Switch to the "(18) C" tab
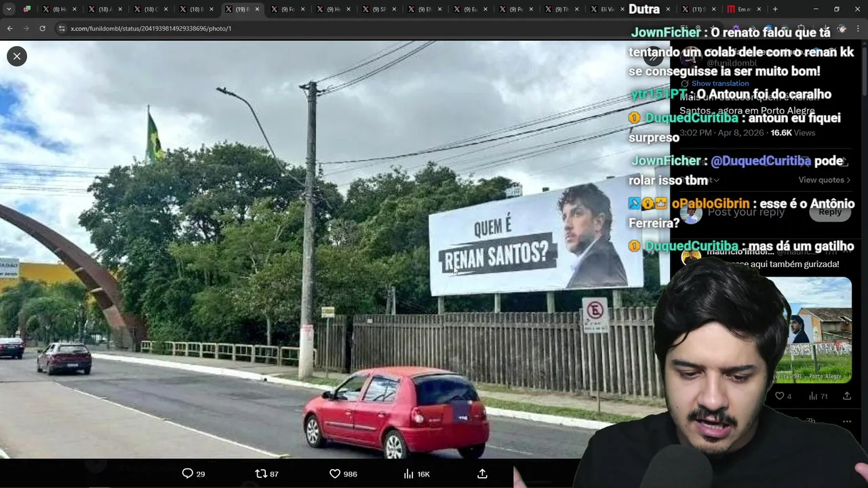The width and height of the screenshot is (868, 488). point(150,9)
